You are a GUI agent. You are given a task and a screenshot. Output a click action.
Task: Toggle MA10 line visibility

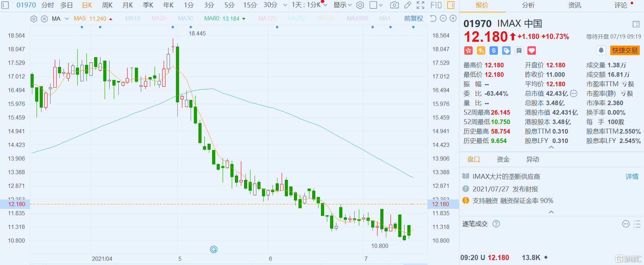133,18
